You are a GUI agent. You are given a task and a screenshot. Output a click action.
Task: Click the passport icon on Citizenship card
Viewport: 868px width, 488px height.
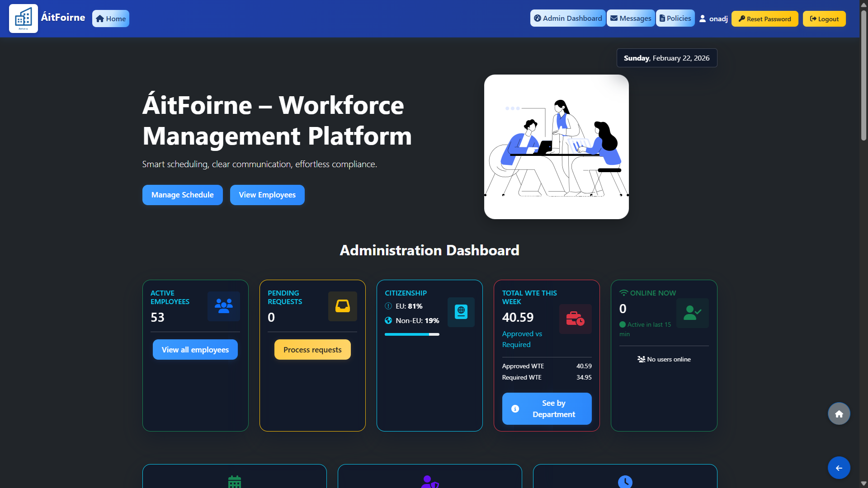461,312
